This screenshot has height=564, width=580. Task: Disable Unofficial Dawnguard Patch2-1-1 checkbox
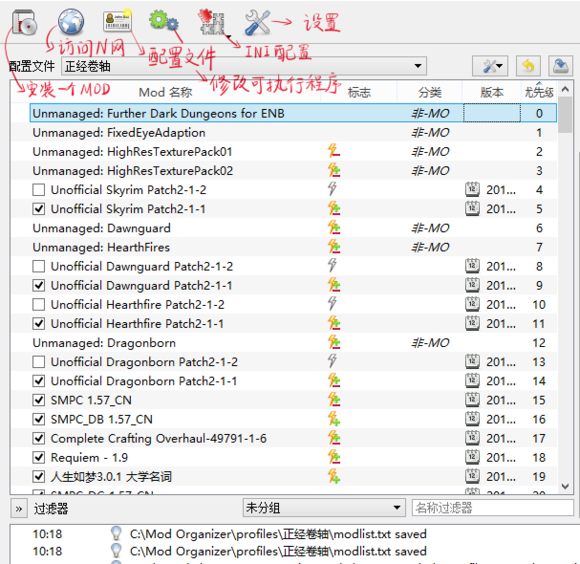38,286
